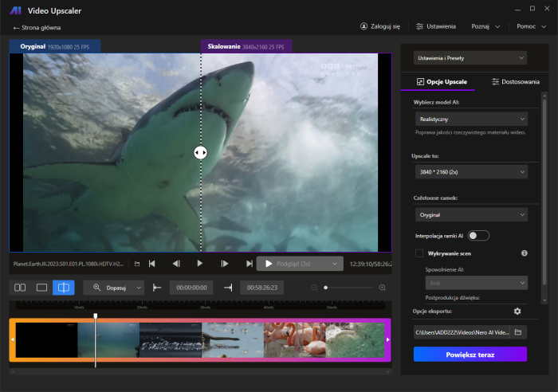Click the options panel vertical scrollbar
The height and width of the screenshot is (392, 558).
[544, 192]
